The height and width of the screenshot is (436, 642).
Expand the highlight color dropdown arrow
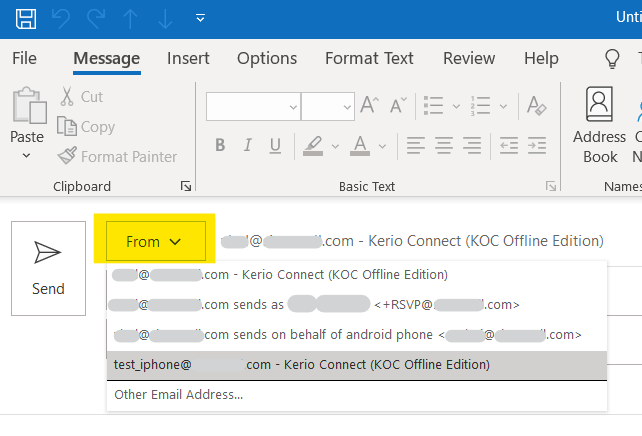click(335, 146)
